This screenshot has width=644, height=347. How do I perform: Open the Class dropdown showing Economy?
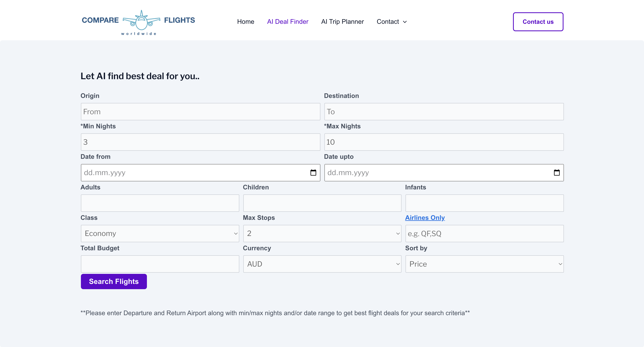point(160,233)
